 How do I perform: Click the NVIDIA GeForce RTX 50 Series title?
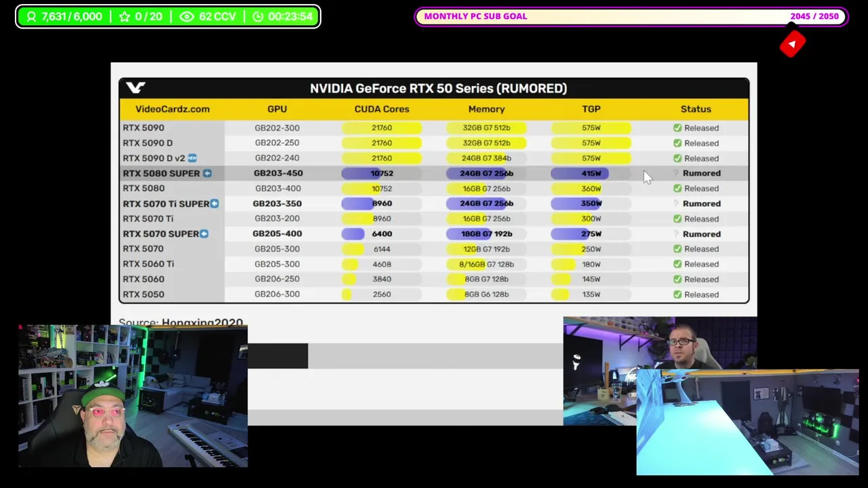coord(438,88)
